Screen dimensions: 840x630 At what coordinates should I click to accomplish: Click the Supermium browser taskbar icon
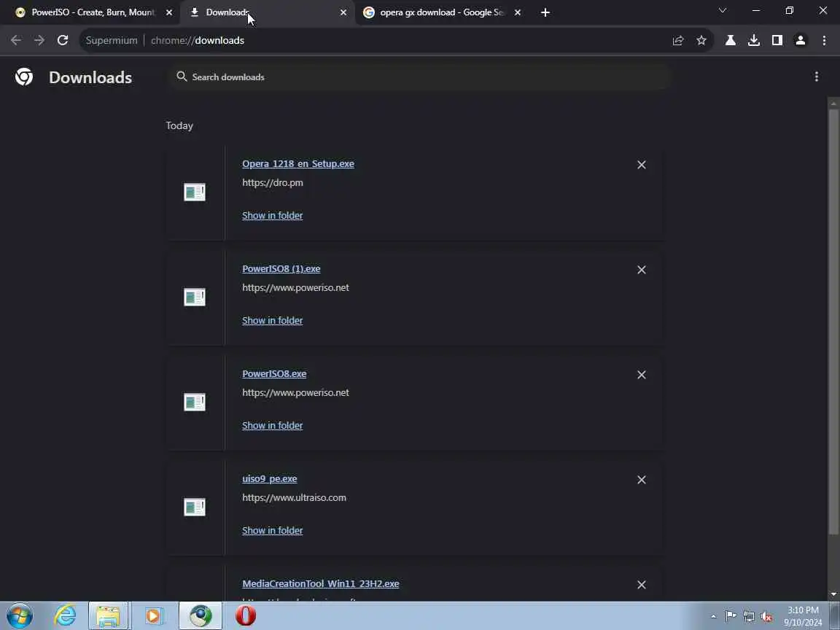coord(201,615)
